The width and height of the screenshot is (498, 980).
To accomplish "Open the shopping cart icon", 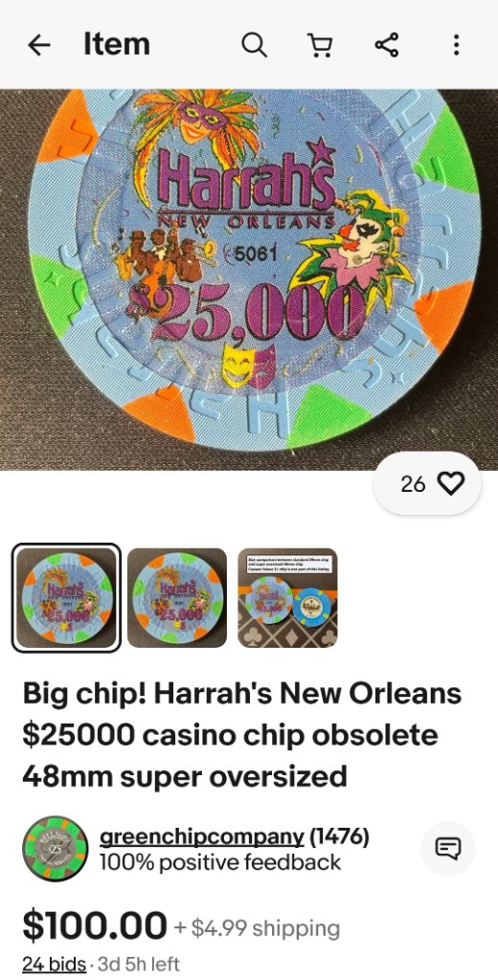I will pos(321,45).
